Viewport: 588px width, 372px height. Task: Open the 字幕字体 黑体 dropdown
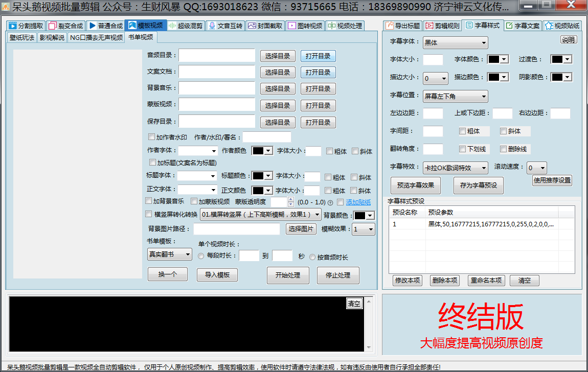coord(455,43)
